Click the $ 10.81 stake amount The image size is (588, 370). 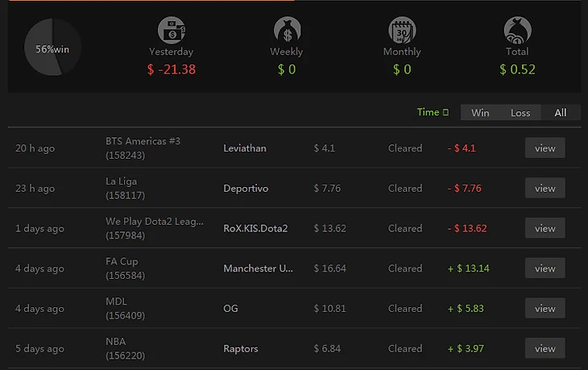330,309
